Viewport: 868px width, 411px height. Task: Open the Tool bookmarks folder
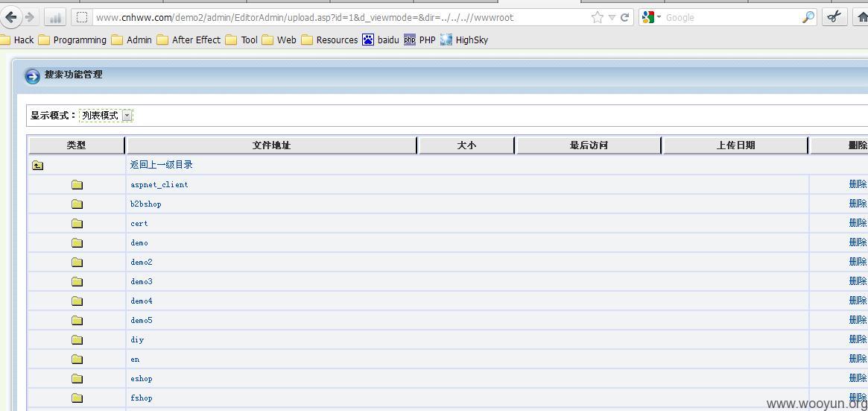coord(241,40)
